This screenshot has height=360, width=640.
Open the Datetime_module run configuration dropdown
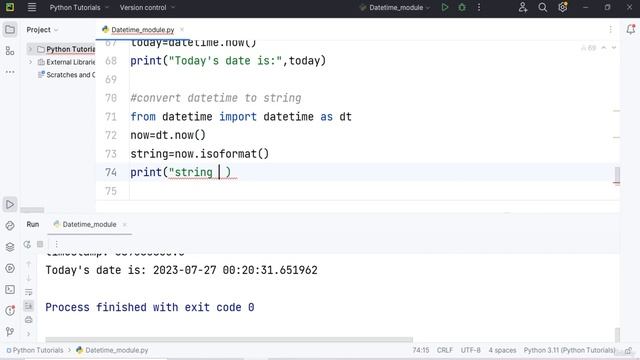pos(395,7)
